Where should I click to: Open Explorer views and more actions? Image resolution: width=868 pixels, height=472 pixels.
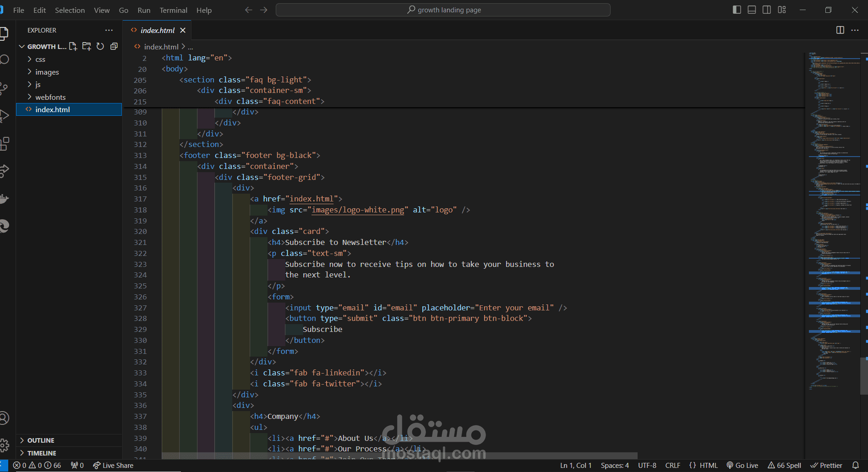point(109,30)
